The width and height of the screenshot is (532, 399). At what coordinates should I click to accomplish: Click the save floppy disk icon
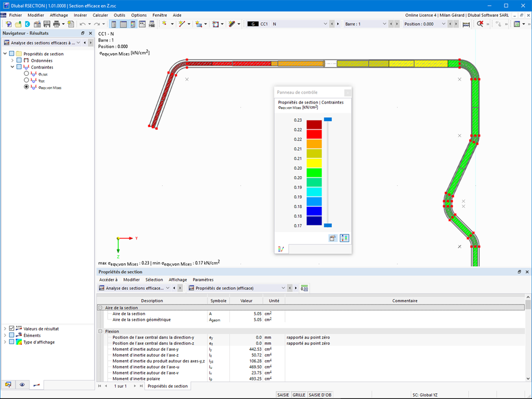(x=47, y=24)
